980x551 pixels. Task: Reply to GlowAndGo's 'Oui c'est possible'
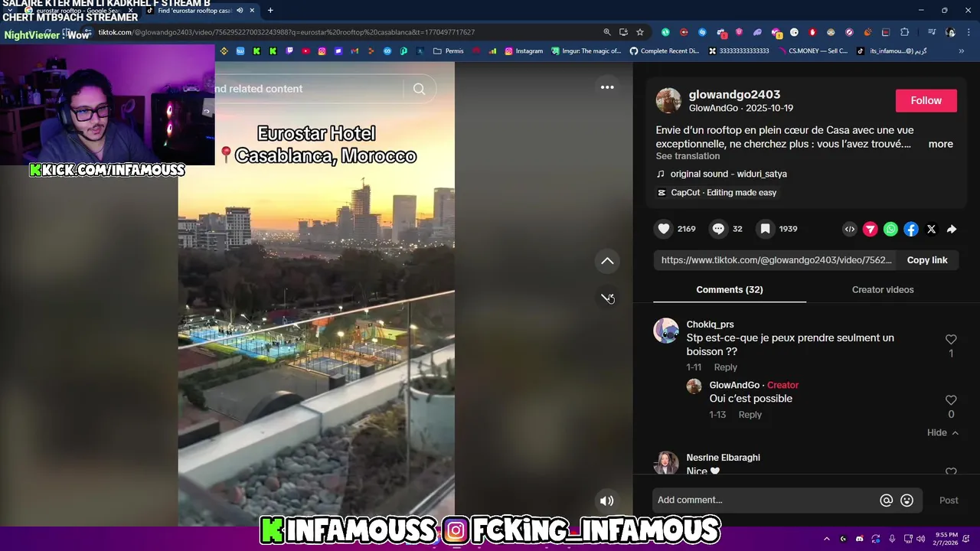[750, 415]
